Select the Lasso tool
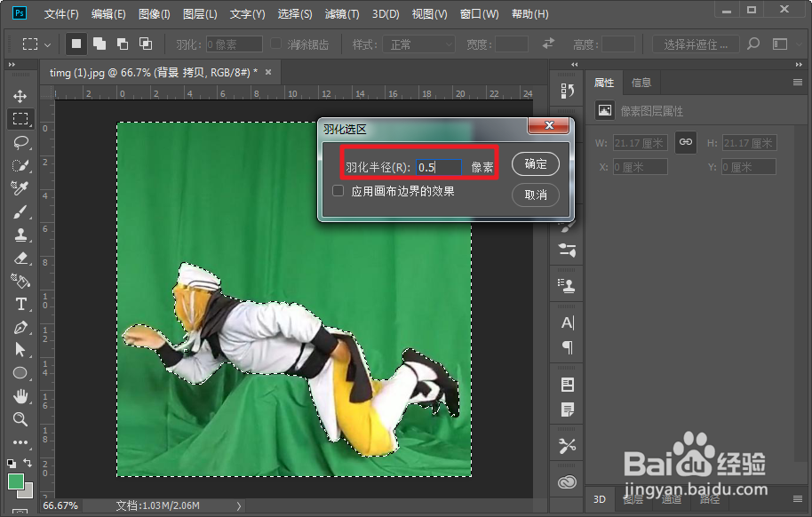Viewport: 812px width, 517px height. pos(20,142)
